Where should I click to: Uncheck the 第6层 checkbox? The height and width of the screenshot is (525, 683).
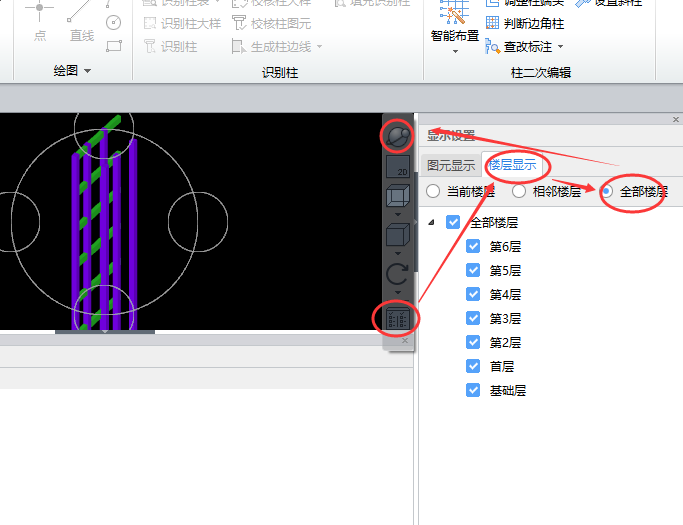pyautogui.click(x=473, y=246)
